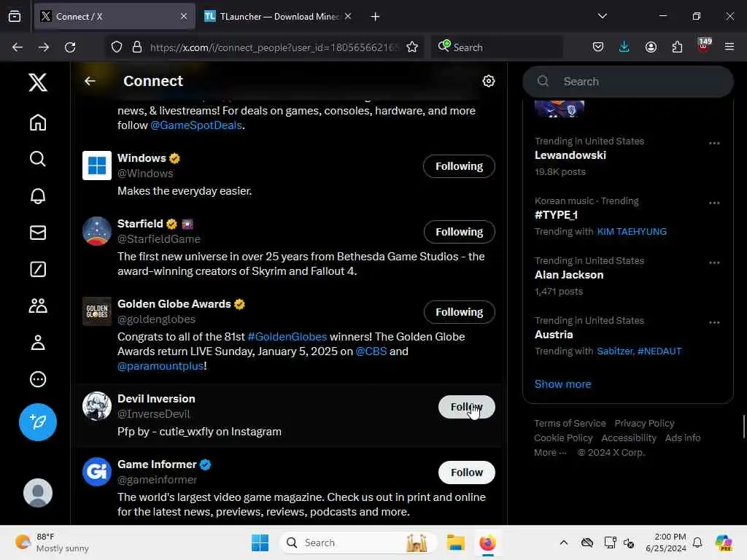Go back using Connect page arrow
Image resolution: width=747 pixels, height=560 pixels.
pyautogui.click(x=90, y=81)
